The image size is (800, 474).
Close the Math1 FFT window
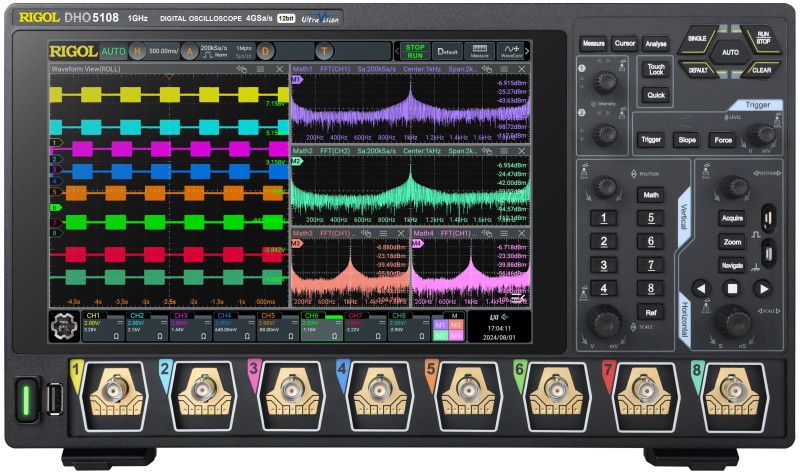(521, 69)
